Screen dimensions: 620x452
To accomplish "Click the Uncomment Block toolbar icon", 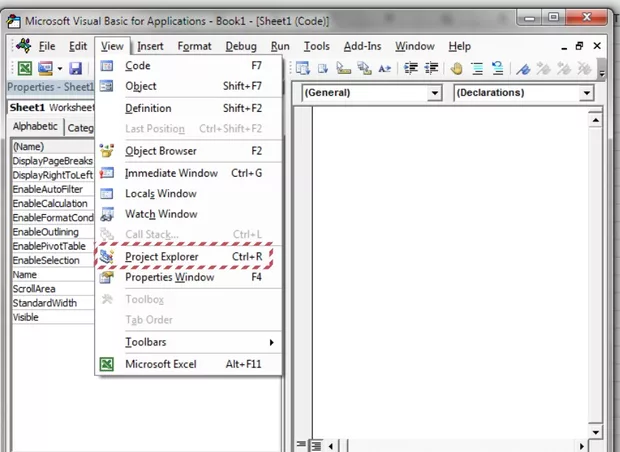I will pos(497,68).
